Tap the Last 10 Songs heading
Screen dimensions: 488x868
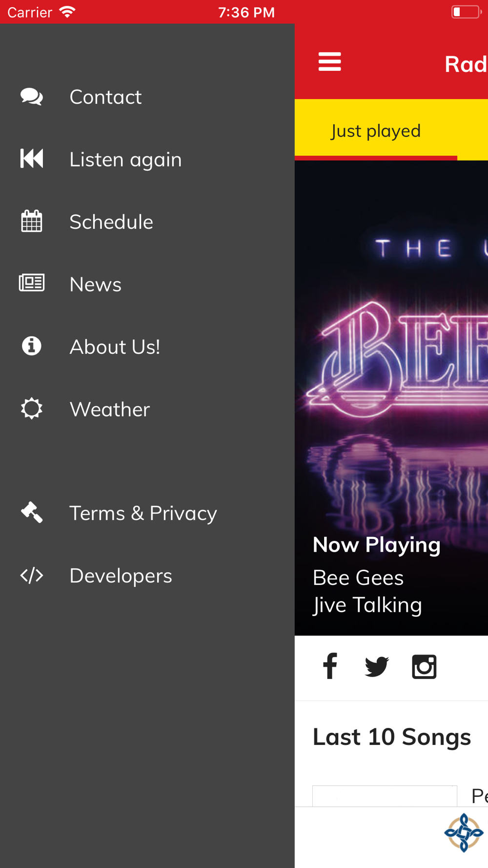coord(392,737)
